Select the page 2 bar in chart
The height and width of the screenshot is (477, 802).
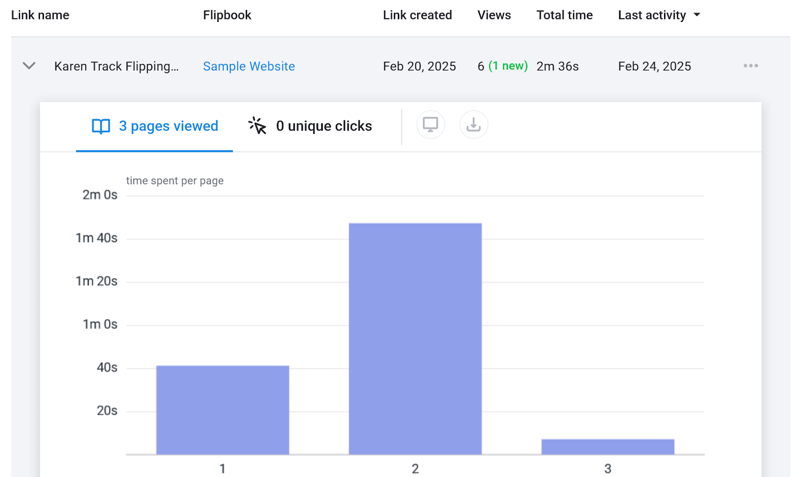(x=415, y=338)
